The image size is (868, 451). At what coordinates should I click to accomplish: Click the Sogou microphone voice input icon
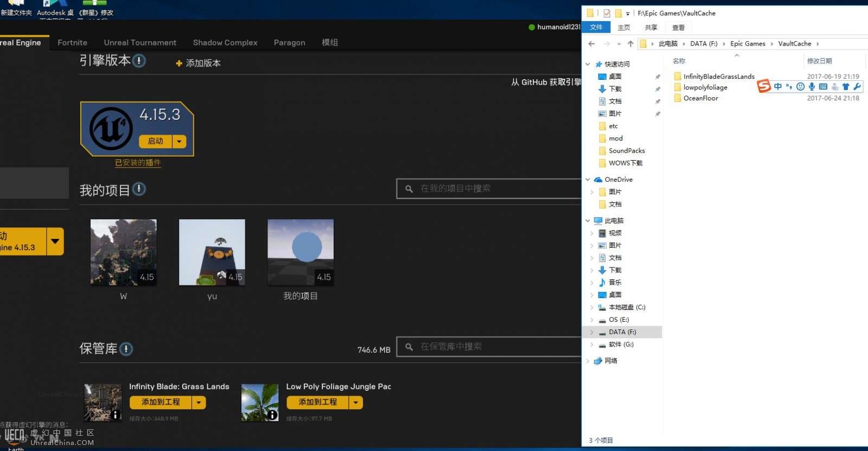tap(812, 86)
